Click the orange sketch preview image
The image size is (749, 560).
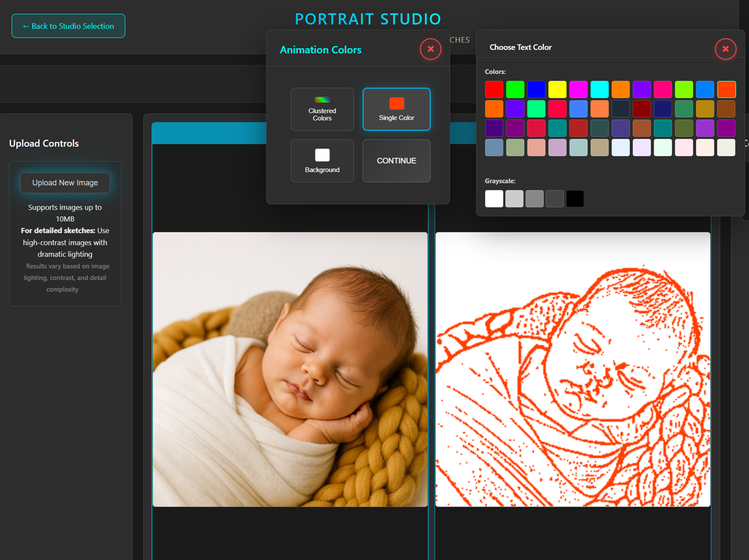[573, 369]
